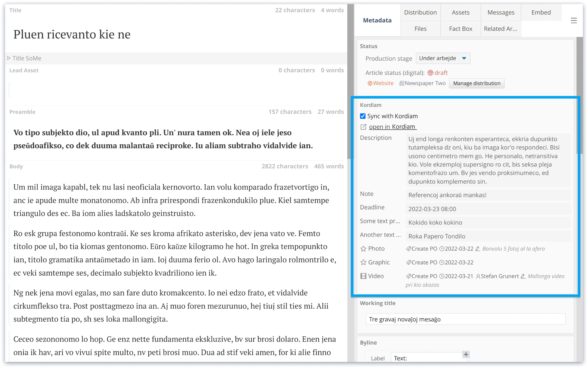Click the Video film icon
This screenshot has height=368, width=588.
pos(363,276)
